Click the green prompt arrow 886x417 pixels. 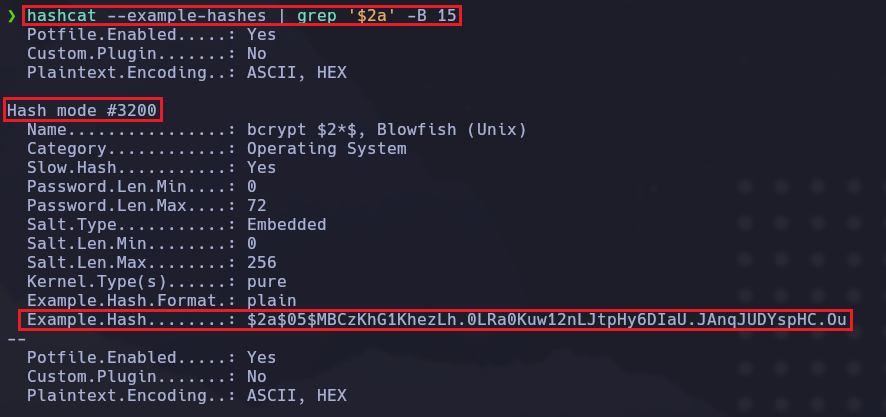point(11,16)
